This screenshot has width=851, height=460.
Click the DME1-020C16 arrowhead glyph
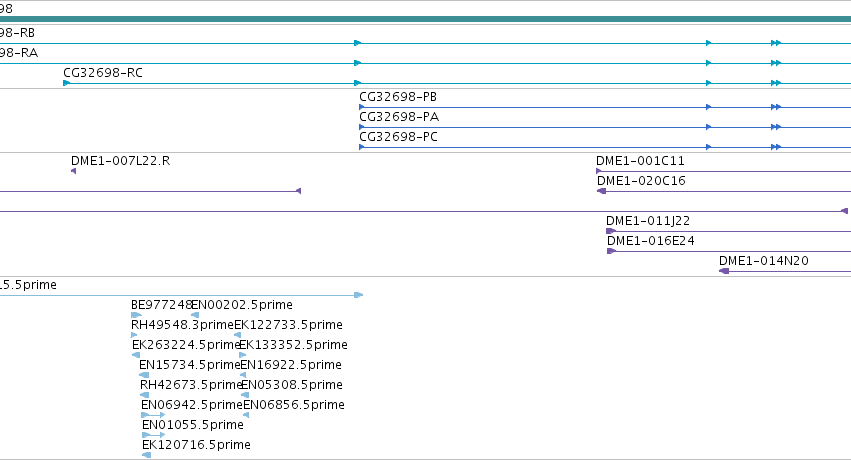tap(601, 191)
